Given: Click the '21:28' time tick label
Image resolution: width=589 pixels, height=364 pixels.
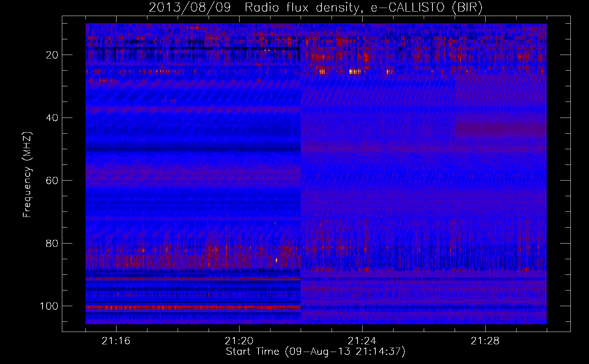Looking at the screenshot, I should click(x=485, y=341).
